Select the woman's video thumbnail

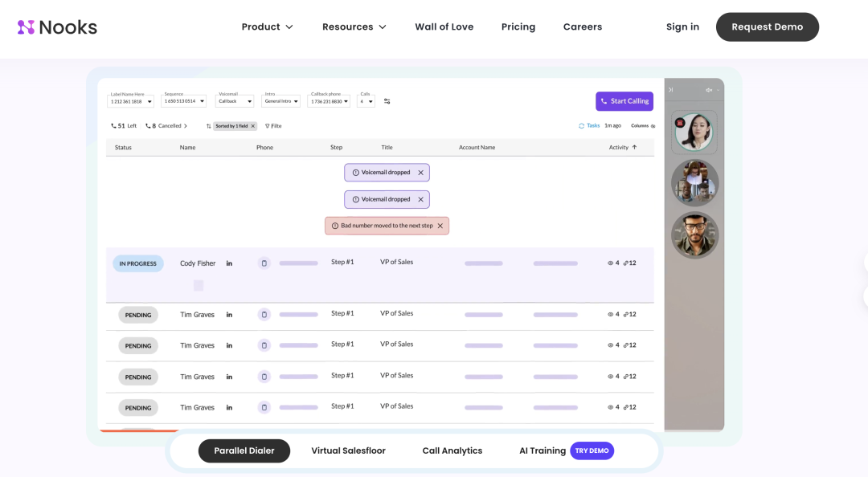[x=694, y=132]
